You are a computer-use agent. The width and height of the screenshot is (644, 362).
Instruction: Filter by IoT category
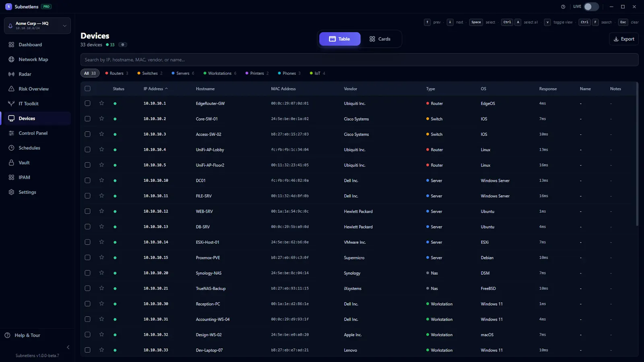pos(318,73)
